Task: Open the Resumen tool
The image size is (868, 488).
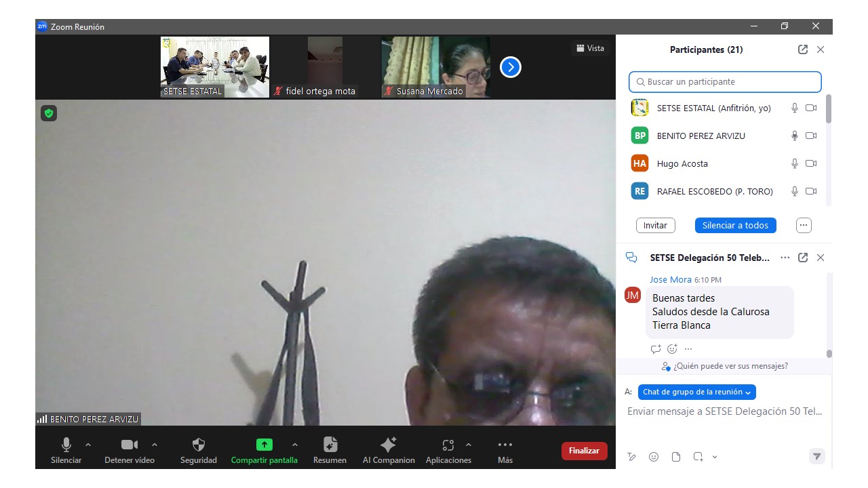Action: coord(330,445)
